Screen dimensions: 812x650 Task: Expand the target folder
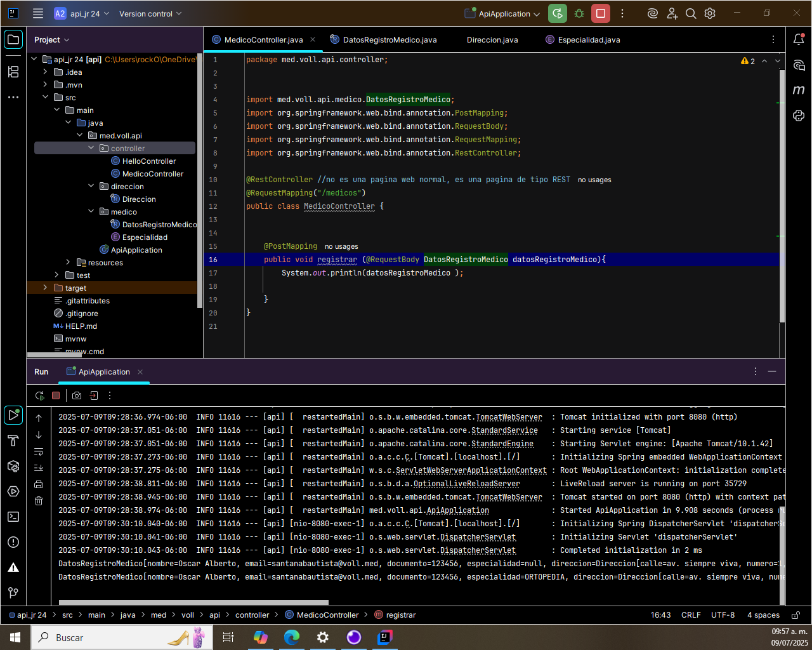click(x=45, y=288)
